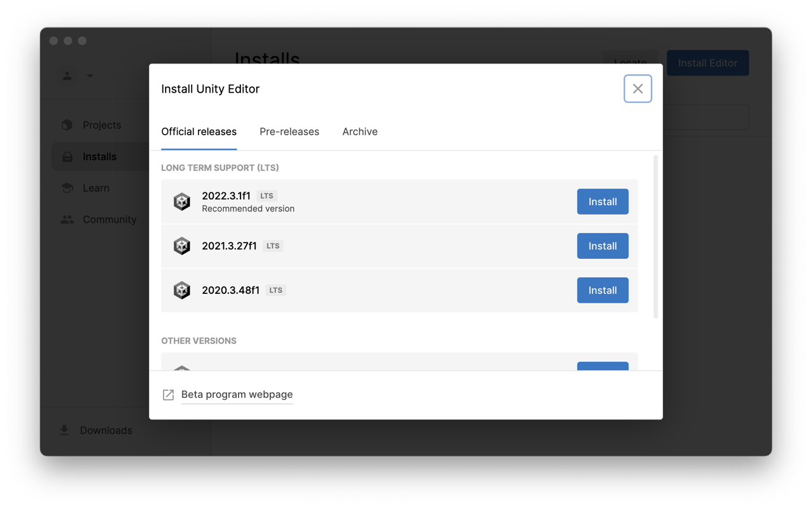Install Unity version 2020.3.48f1
Image resolution: width=812 pixels, height=509 pixels.
coord(603,291)
